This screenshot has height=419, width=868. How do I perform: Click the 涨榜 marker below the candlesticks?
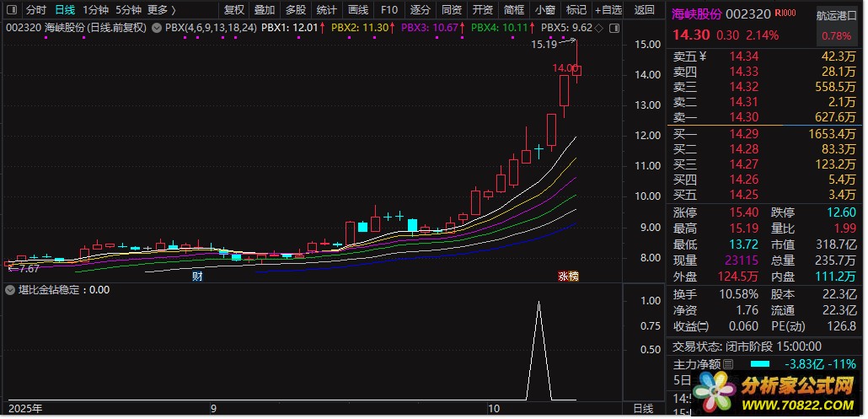(x=569, y=277)
